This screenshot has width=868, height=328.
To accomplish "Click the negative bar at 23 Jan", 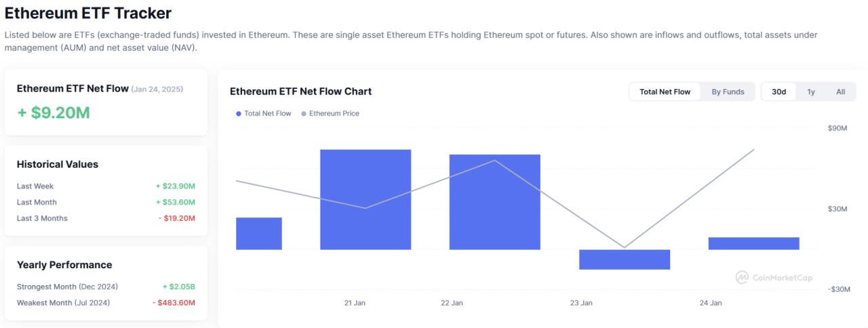I will pyautogui.click(x=624, y=259).
